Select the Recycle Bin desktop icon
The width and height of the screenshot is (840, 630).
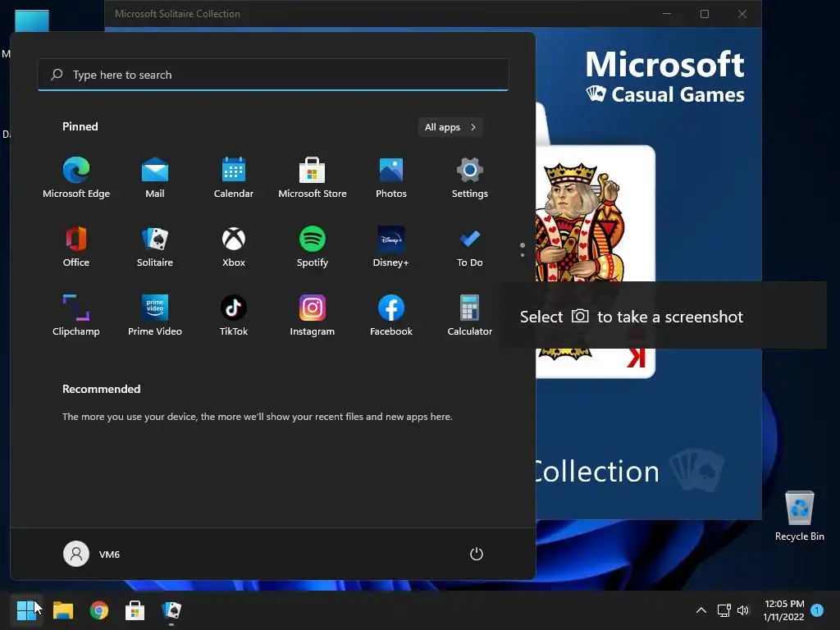click(799, 516)
